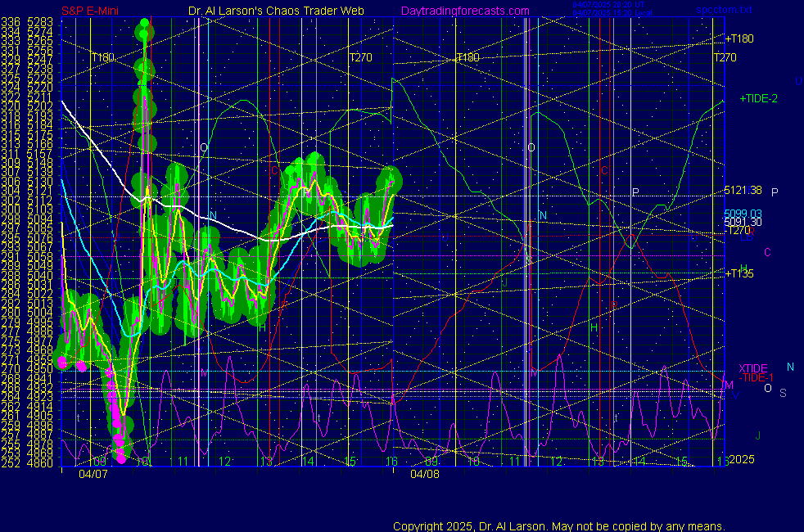Click the blue U marker near the top right
The image size is (804, 532).
coord(797,81)
